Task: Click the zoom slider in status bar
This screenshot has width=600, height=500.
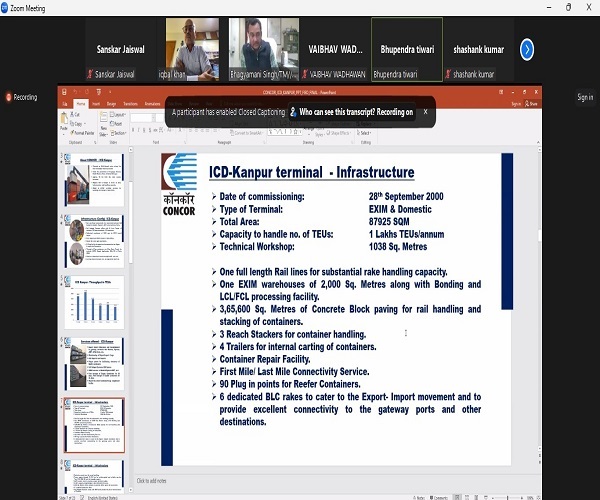Action: tap(507, 497)
